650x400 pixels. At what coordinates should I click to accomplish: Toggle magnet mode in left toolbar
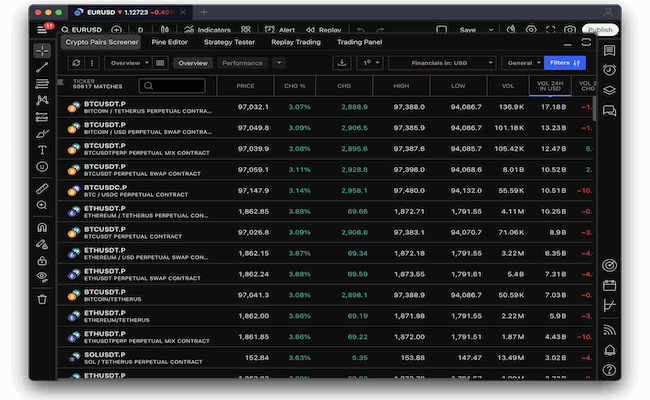pyautogui.click(x=42, y=227)
